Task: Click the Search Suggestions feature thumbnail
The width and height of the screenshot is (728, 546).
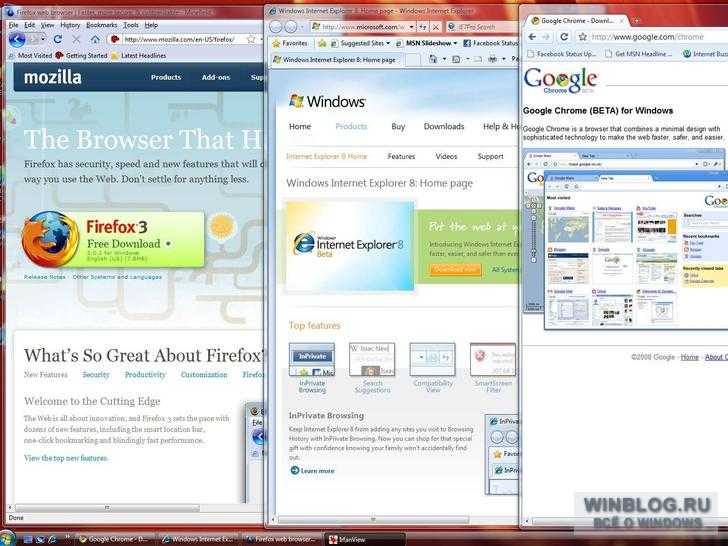Action: [x=372, y=359]
